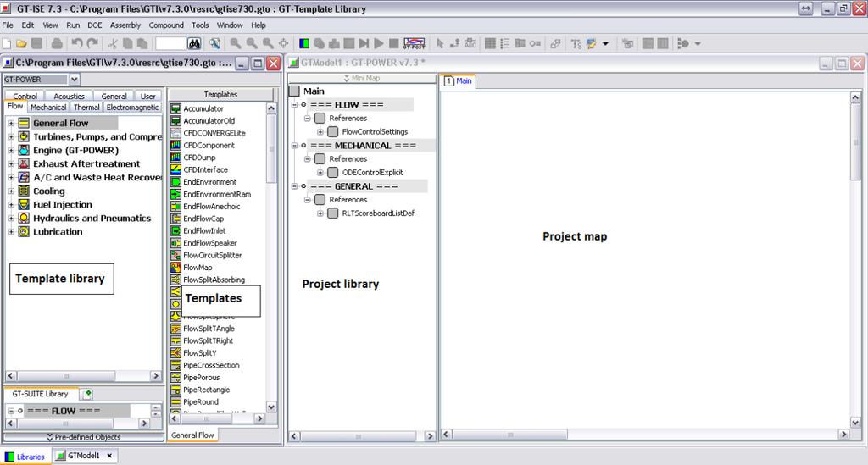Click the crosshair fit-to-view icon
This screenshot has width=868, height=465.
(283, 43)
